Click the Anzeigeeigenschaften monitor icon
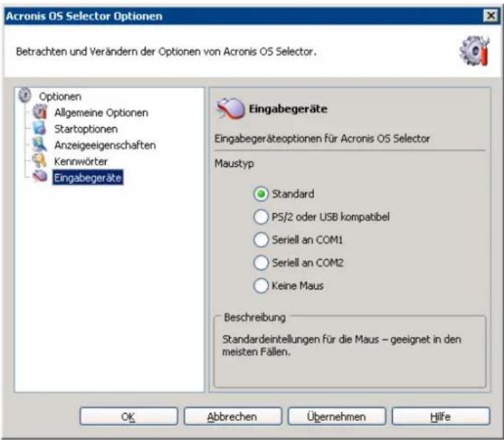The image size is (504, 440). 41,144
